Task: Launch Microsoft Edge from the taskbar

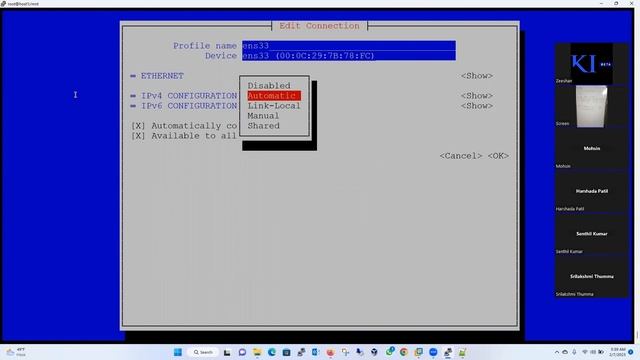Action: (x=272, y=352)
